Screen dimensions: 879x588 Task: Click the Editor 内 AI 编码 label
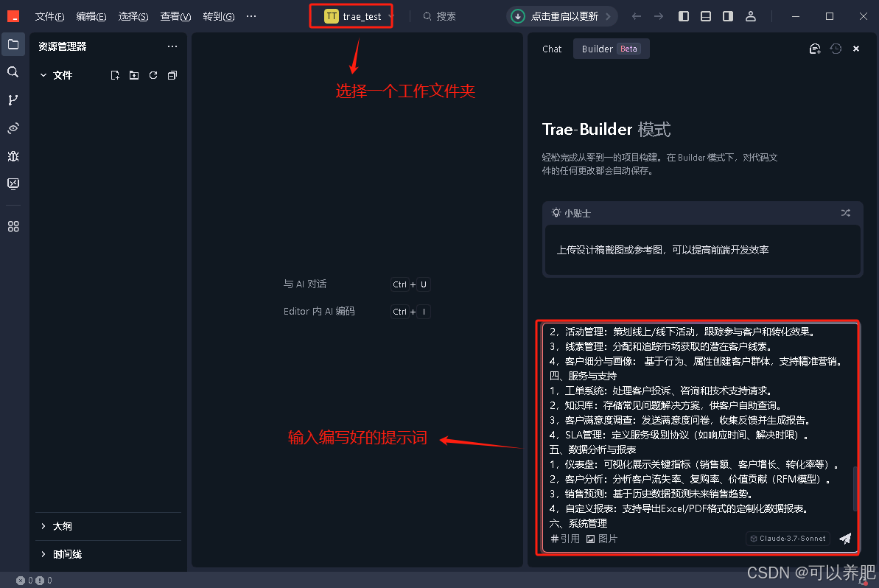point(319,311)
